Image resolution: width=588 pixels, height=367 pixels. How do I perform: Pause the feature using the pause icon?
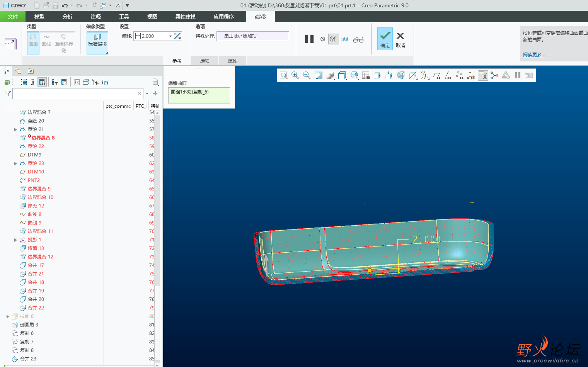309,39
